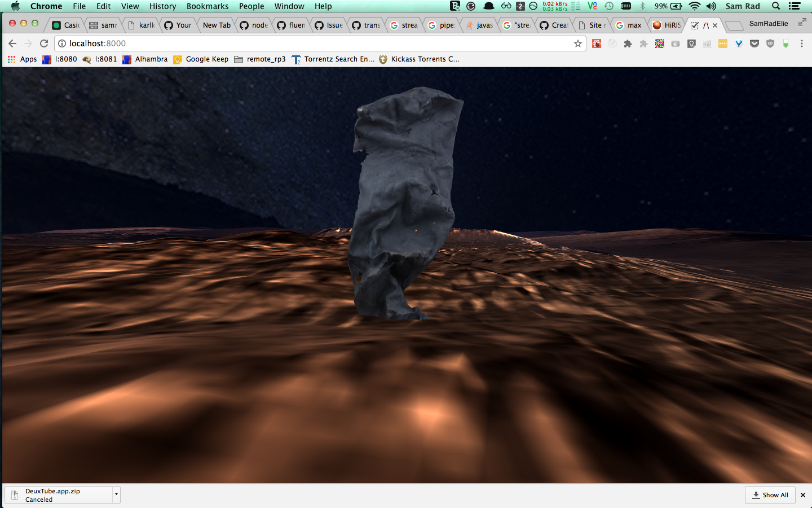The height and width of the screenshot is (508, 812).
Task: Click Show All downloads button
Action: [770, 495]
